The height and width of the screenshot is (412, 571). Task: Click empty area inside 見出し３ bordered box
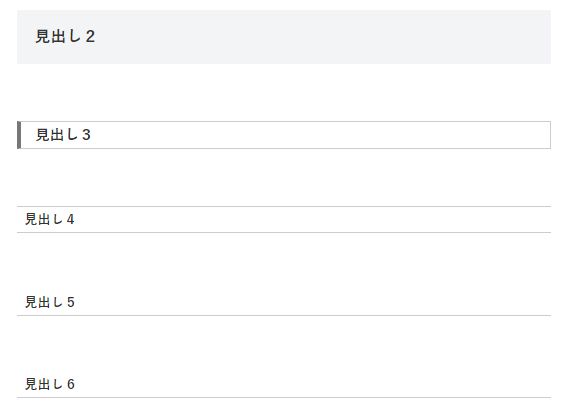[320, 135]
